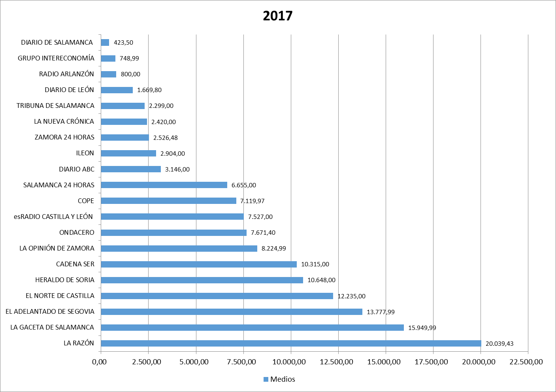Click the ILEON bar
Image resolution: width=556 pixels, height=392 pixels.
pyautogui.click(x=128, y=153)
